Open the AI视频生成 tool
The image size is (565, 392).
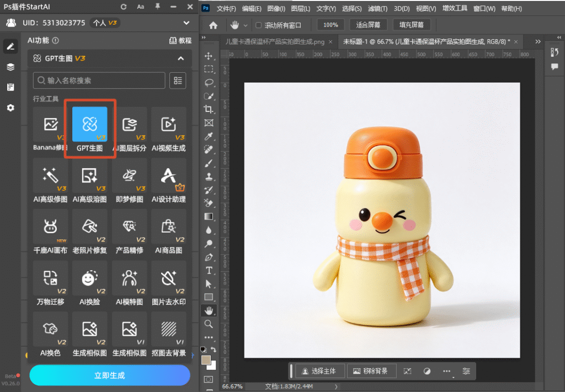(x=169, y=130)
